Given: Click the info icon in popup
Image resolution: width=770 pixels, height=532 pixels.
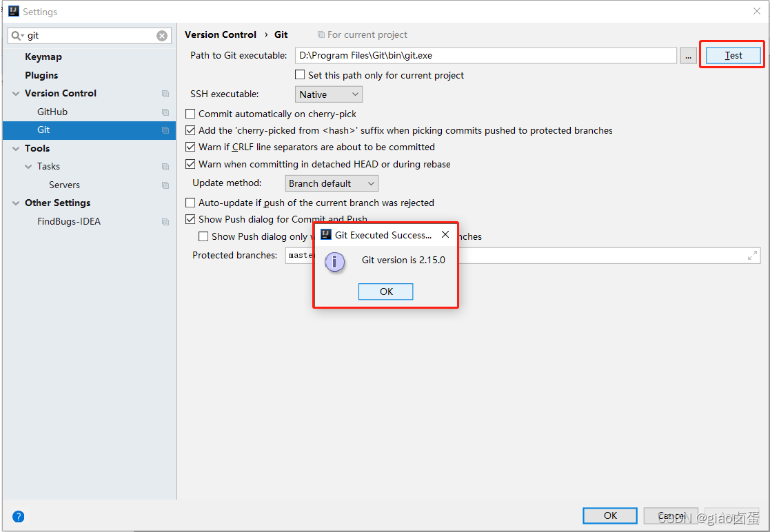Looking at the screenshot, I should (x=335, y=262).
